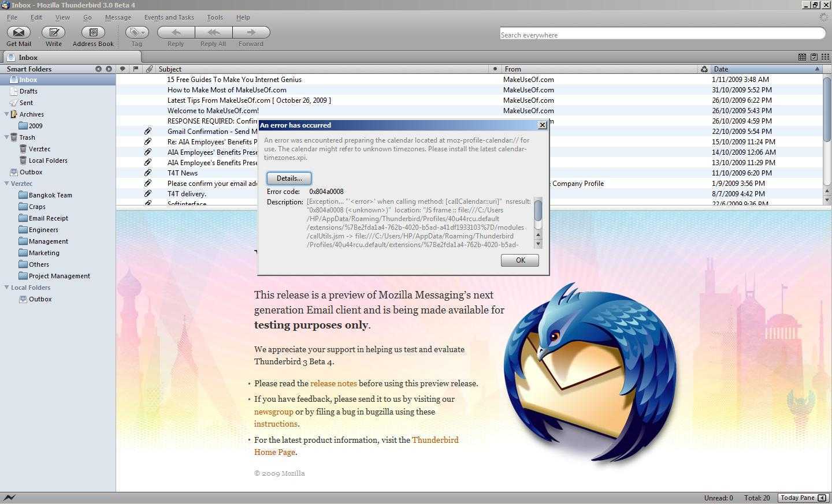Click the Search everywhere field

[662, 35]
